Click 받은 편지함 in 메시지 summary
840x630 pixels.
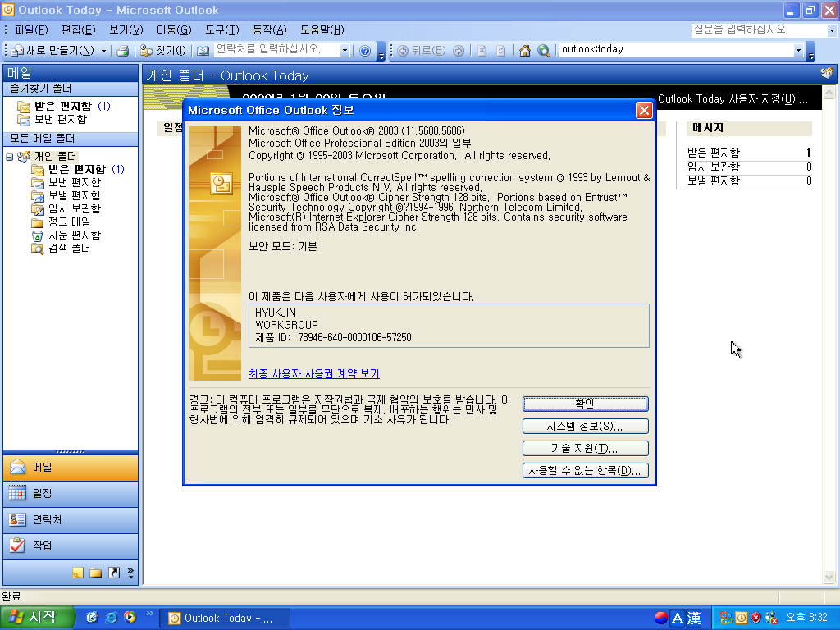(714, 153)
